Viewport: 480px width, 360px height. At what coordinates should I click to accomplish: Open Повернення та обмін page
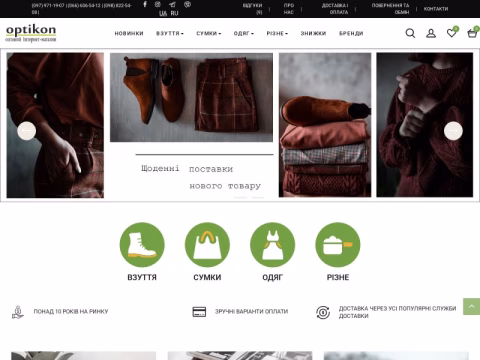point(390,9)
